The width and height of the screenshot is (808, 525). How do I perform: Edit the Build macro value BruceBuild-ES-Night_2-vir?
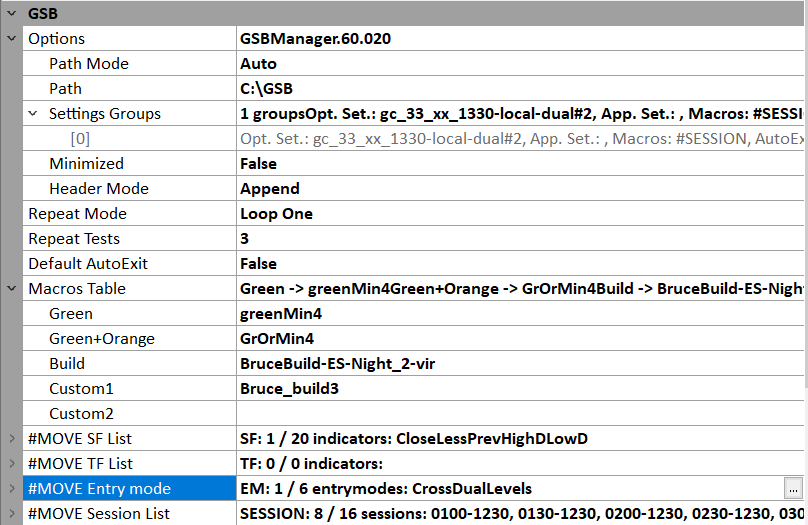[337, 364]
